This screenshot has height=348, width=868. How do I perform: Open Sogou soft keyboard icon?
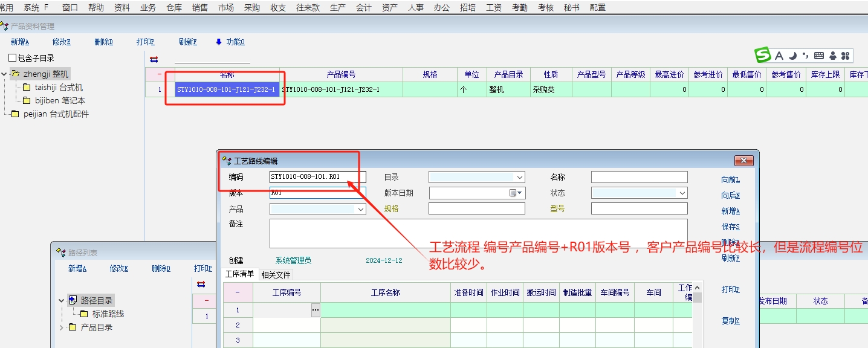(819, 56)
